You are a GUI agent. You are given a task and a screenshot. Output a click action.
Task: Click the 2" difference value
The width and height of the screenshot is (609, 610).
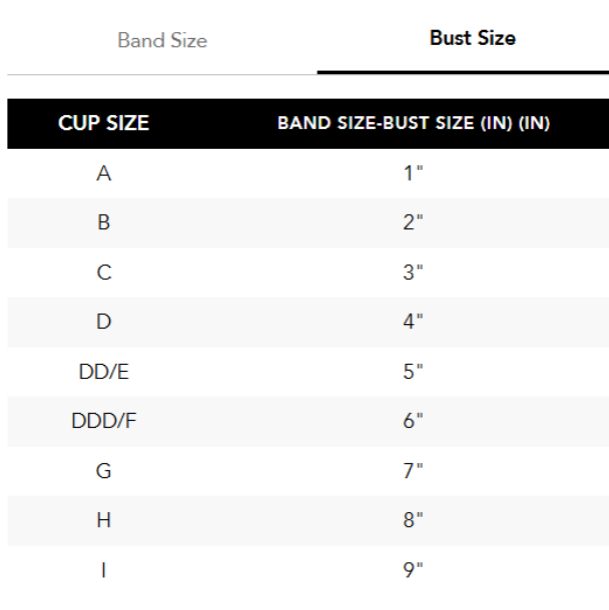click(x=413, y=223)
